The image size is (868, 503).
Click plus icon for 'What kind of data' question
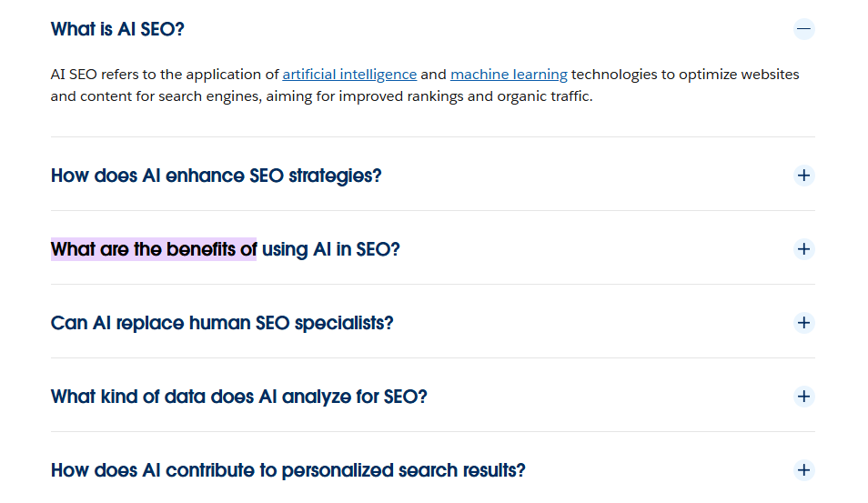pos(803,397)
